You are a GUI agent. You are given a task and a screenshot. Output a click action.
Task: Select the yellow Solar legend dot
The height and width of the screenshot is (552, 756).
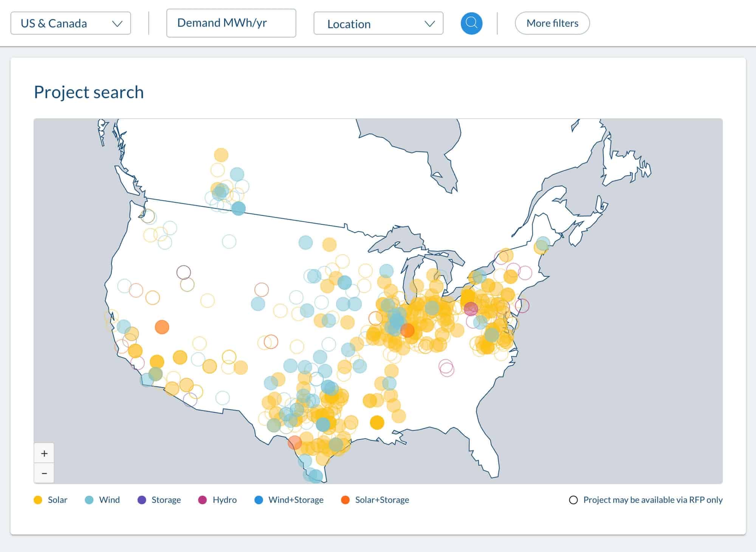[37, 499]
